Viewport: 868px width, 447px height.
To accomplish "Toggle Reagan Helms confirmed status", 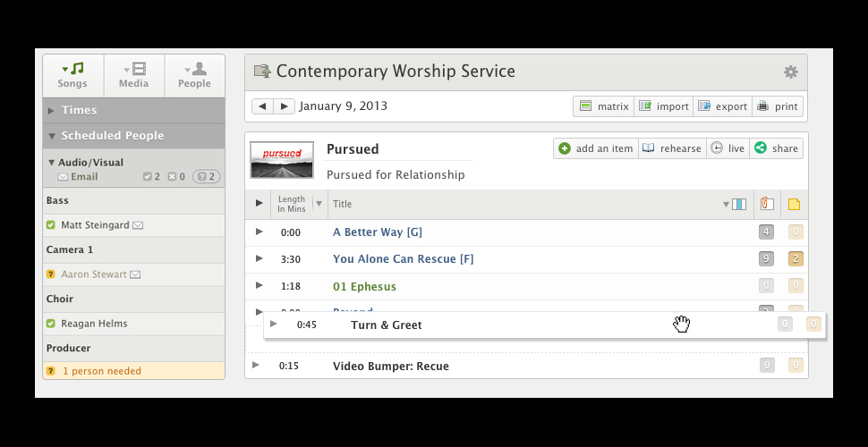I will (x=51, y=324).
